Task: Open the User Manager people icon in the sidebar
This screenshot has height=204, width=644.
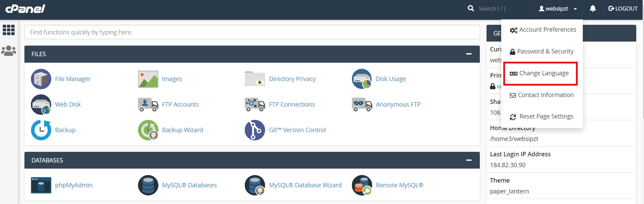Action: click(9, 51)
